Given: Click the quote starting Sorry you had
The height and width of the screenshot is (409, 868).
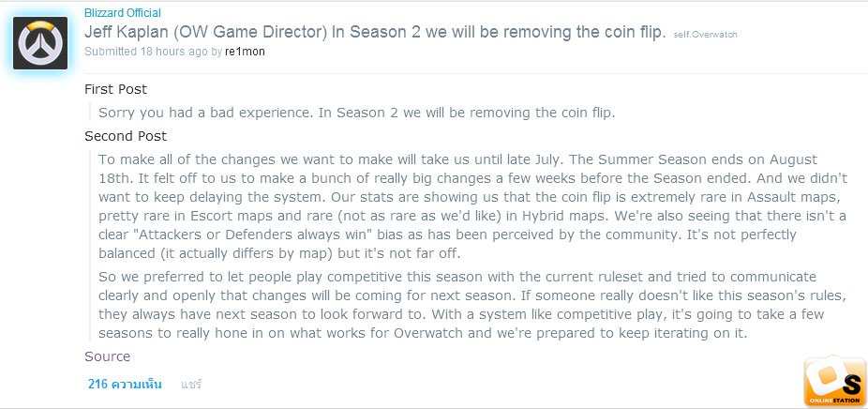Looking at the screenshot, I should (357, 114).
